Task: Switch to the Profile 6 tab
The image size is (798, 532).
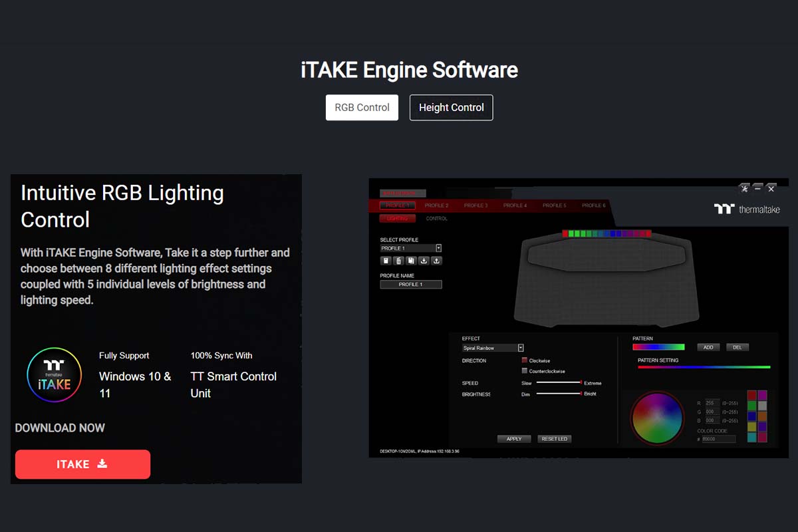Action: (593, 205)
